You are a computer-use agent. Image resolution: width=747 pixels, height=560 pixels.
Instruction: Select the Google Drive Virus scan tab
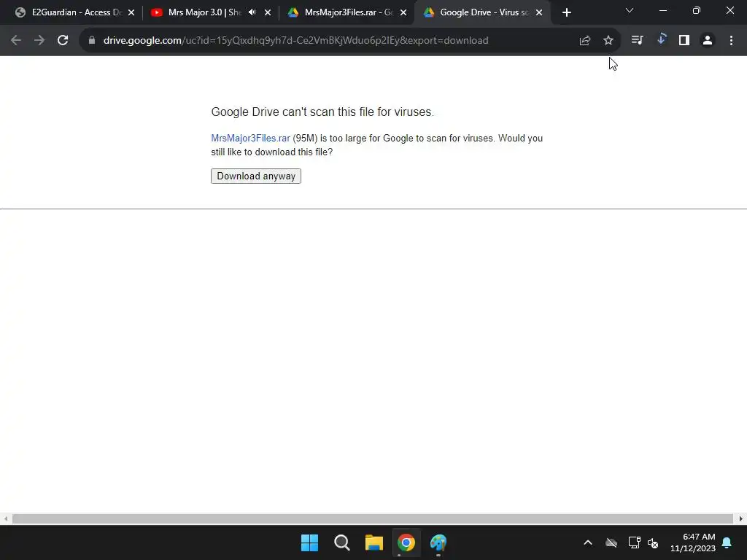pyautogui.click(x=484, y=12)
